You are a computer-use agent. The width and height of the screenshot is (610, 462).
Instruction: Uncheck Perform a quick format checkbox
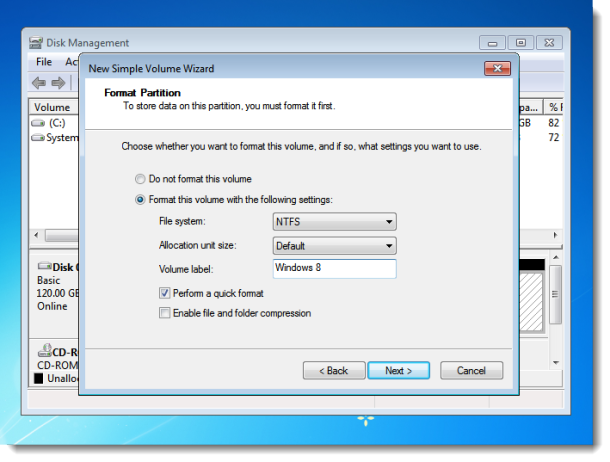[x=165, y=293]
